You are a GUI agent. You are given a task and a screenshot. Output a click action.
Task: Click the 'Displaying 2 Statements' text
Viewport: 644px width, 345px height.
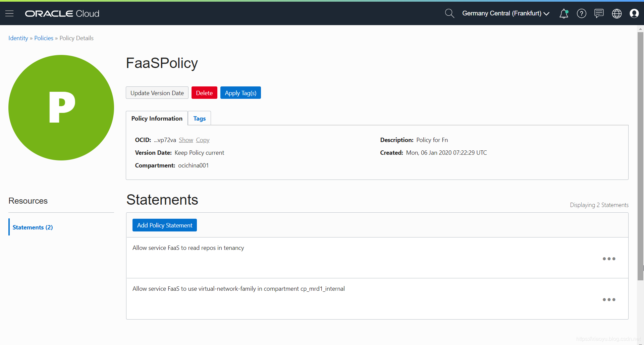(599, 205)
